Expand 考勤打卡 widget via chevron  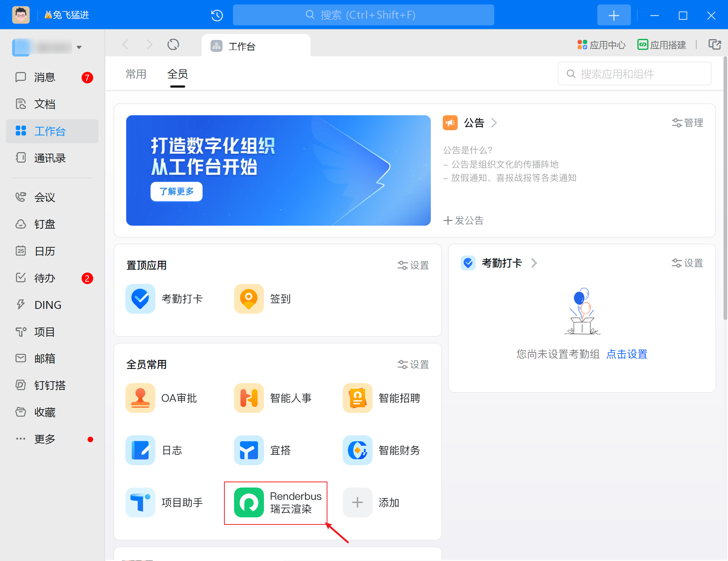click(534, 263)
